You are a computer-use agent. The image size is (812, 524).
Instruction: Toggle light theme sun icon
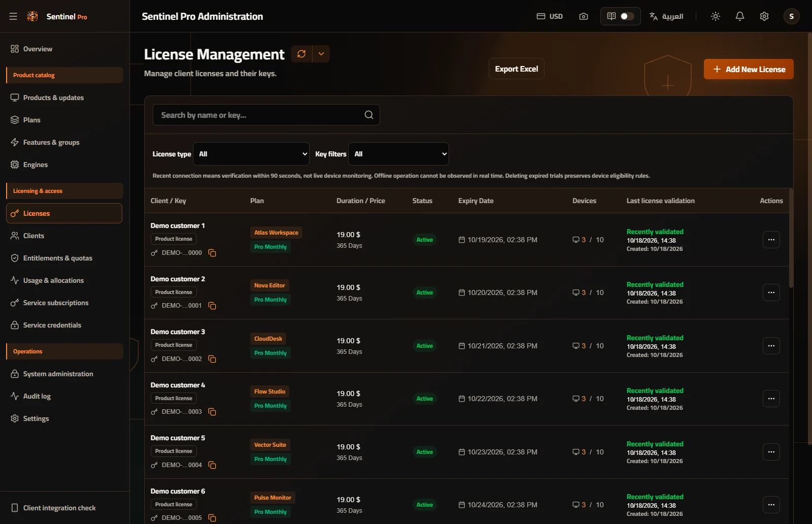point(716,16)
